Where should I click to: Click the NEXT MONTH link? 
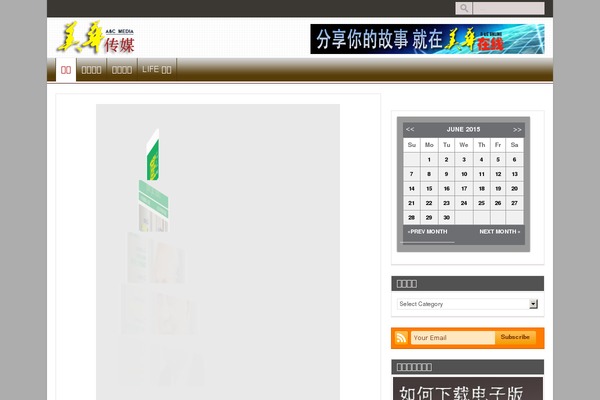click(499, 232)
